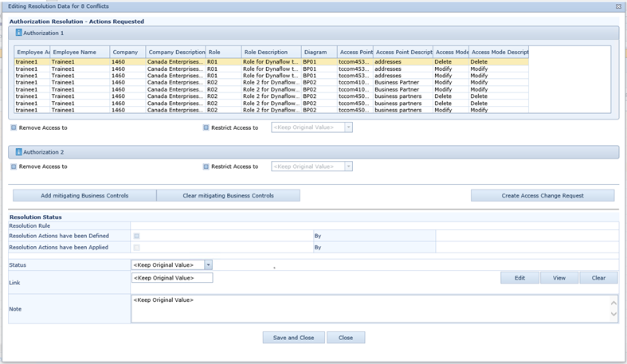Click the Authorization 1 panel header icon
This screenshot has width=627, height=364.
coord(19,33)
